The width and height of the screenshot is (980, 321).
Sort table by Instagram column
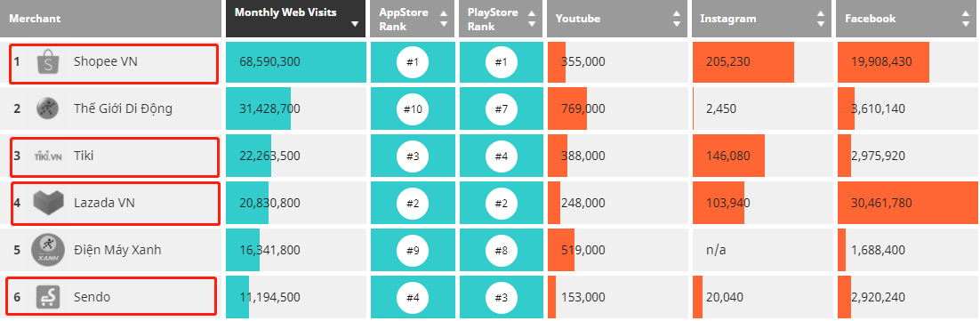821,19
